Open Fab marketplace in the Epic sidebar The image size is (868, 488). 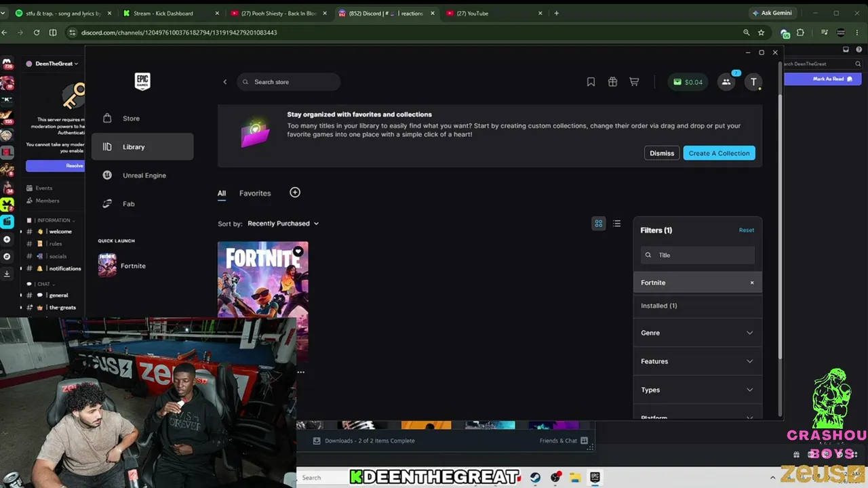pos(142,204)
